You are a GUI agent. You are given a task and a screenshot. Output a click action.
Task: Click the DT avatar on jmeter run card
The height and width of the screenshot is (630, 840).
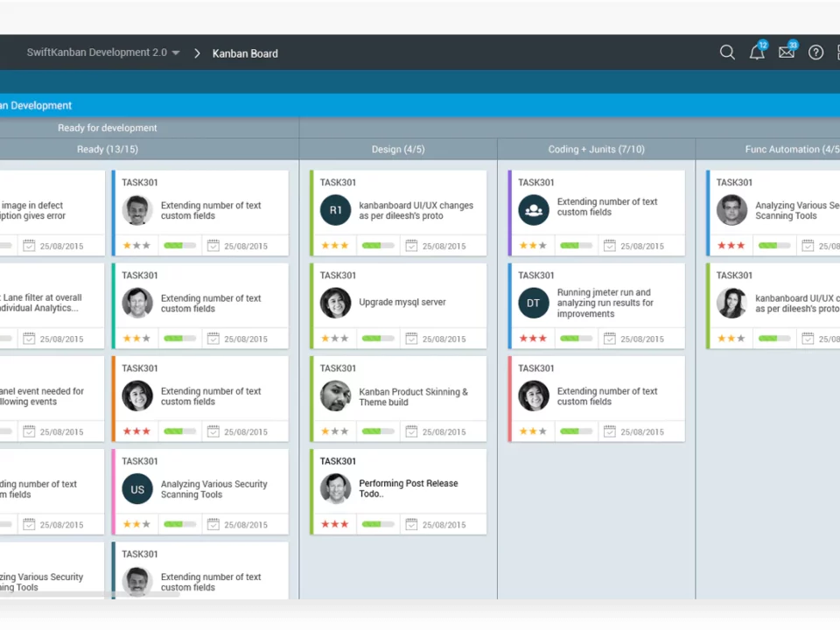(534, 303)
